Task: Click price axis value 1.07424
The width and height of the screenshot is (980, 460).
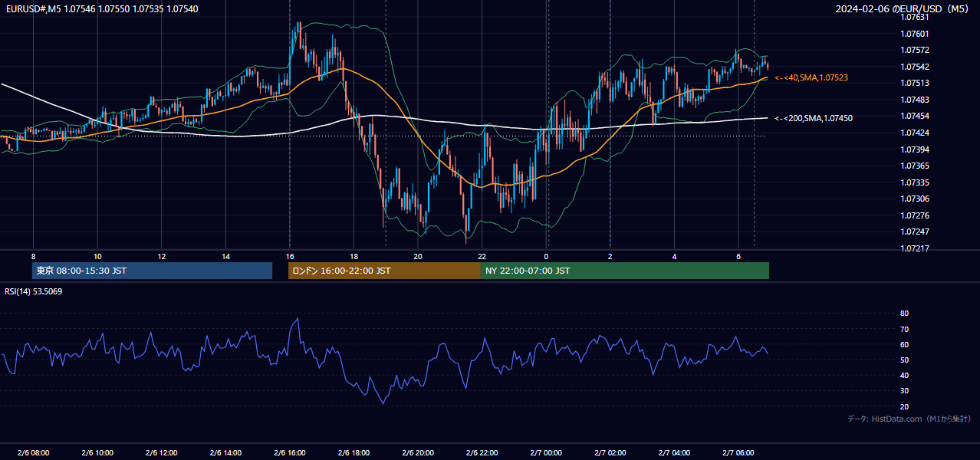Action: coord(915,133)
